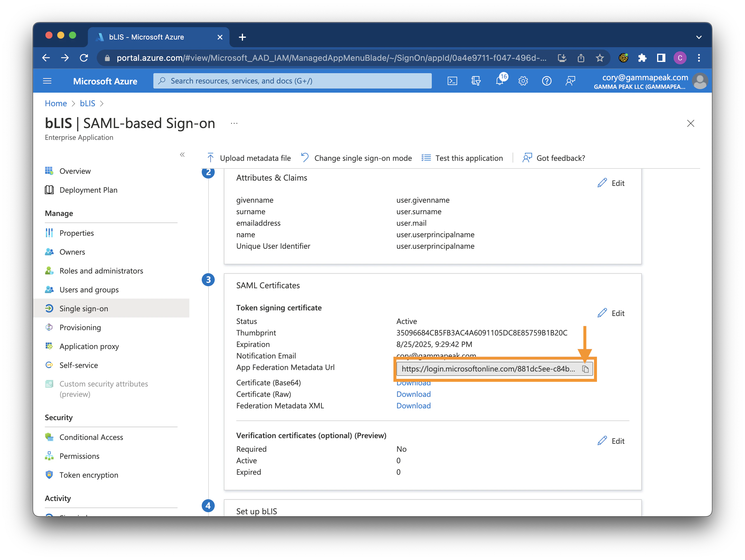Open the settings gear
745x560 pixels.
tap(523, 81)
